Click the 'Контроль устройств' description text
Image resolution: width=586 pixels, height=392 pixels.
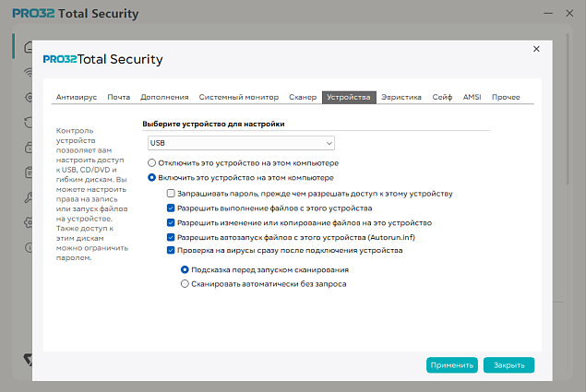tap(92, 194)
